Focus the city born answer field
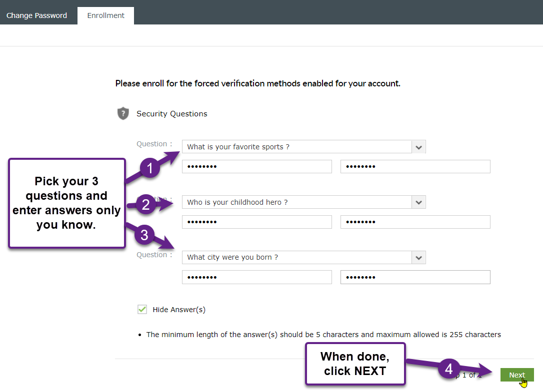The width and height of the screenshot is (543, 392). click(x=257, y=277)
